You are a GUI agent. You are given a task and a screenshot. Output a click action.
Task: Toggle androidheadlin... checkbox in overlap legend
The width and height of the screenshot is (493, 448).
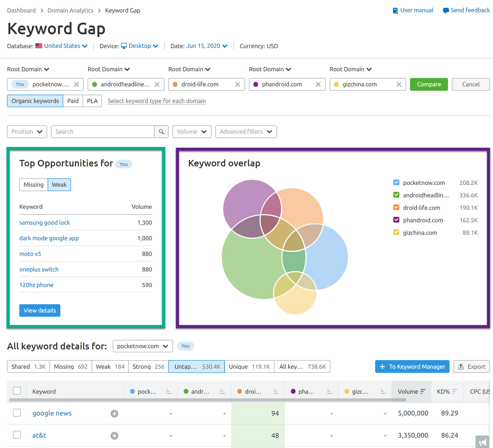396,195
